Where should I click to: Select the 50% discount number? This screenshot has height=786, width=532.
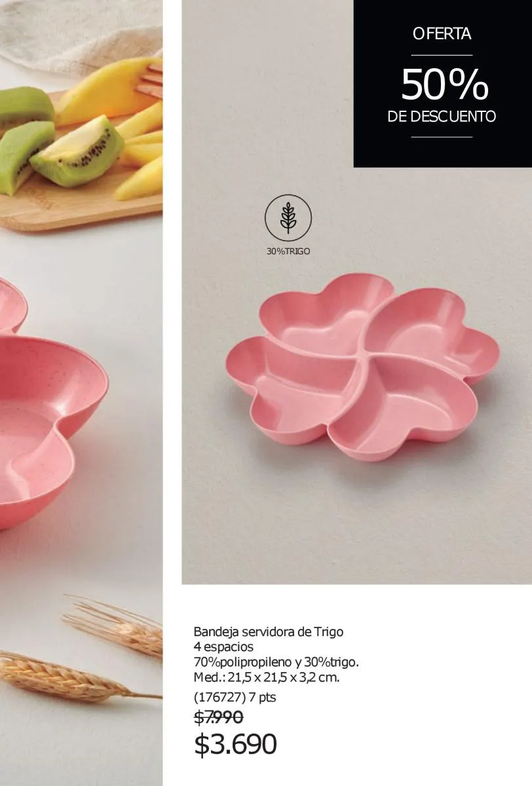445,84
